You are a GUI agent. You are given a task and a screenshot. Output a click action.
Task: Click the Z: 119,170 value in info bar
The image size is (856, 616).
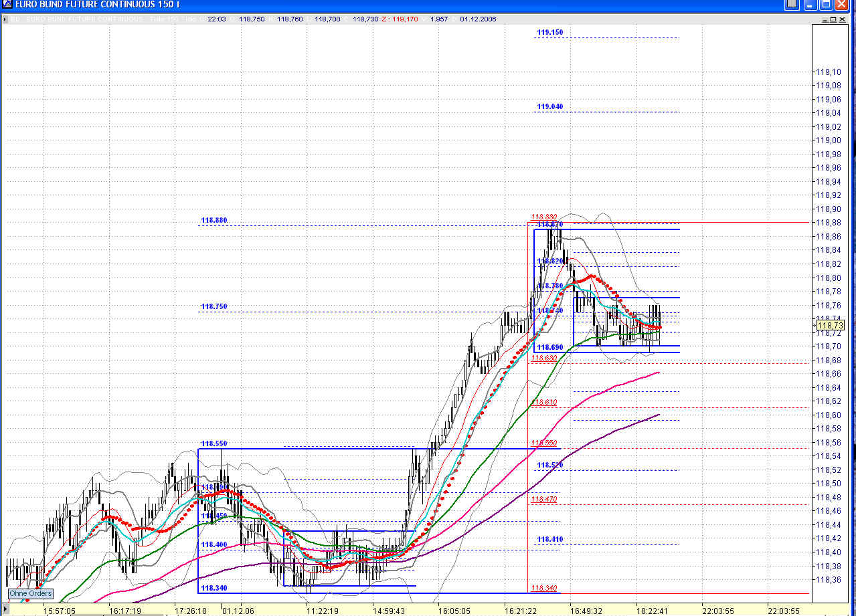pos(402,19)
